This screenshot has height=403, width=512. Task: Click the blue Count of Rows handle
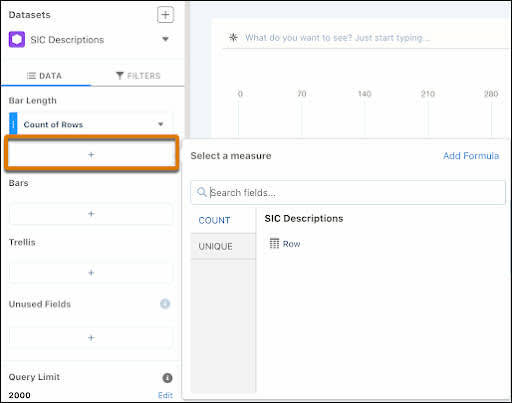pos(13,124)
